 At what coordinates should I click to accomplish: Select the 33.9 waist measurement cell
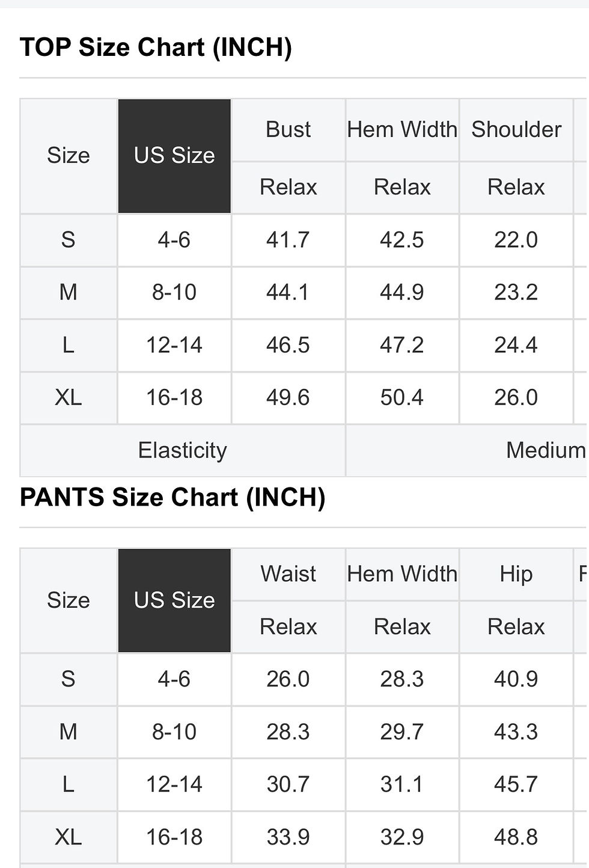288,837
